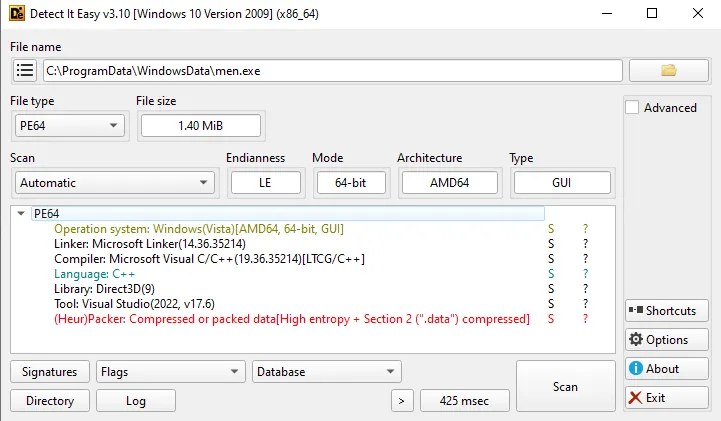This screenshot has height=421, width=721.
Task: Click ? info on Compiler row
Action: coord(585,259)
